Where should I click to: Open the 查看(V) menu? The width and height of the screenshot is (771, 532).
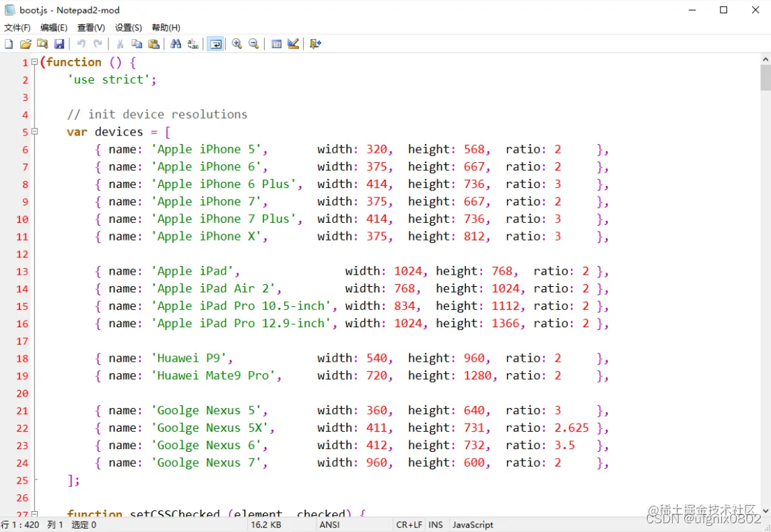tap(91, 28)
